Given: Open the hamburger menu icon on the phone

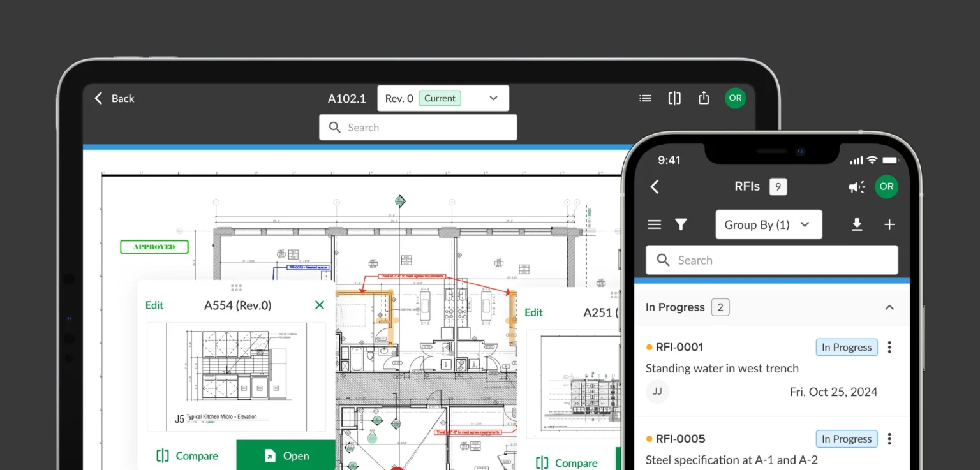Looking at the screenshot, I should point(654,224).
